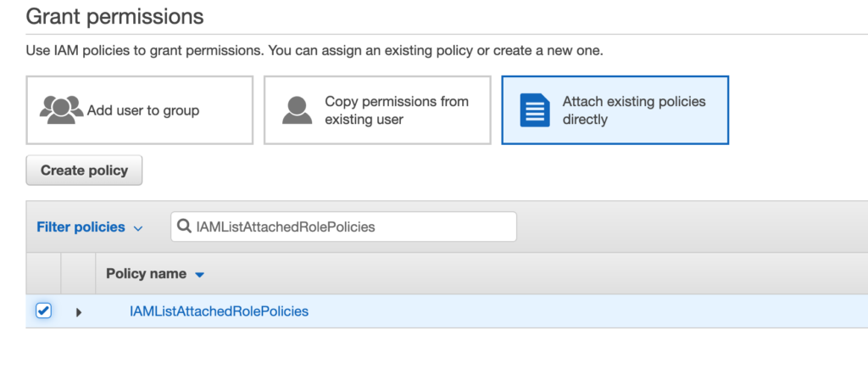
Task: Click the single user silhouette icon
Action: 297,110
